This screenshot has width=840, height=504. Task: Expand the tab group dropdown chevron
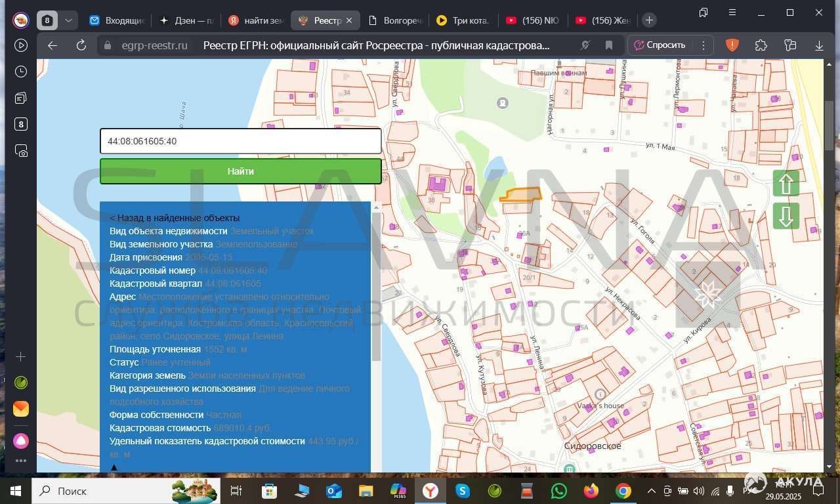click(68, 20)
